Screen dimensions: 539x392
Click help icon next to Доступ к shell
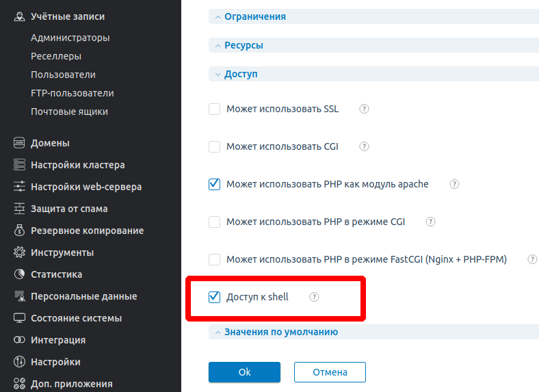(x=315, y=297)
